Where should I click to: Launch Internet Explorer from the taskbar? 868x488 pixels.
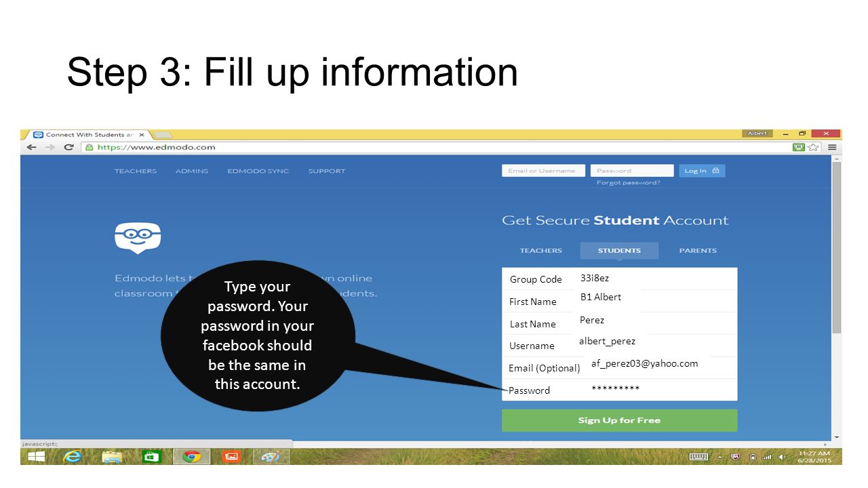73,457
